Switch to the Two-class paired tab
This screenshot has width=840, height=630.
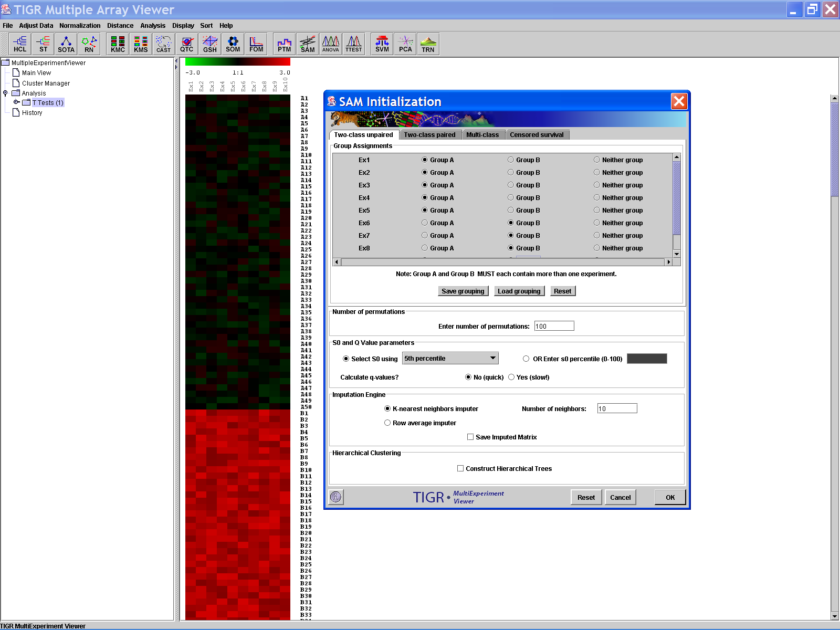[429, 135]
